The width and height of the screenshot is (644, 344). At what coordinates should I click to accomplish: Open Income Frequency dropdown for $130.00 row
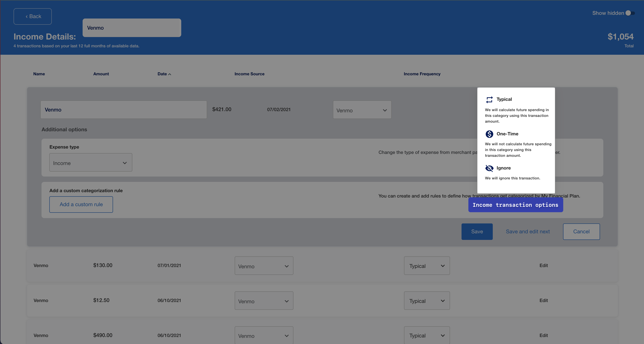(x=427, y=266)
